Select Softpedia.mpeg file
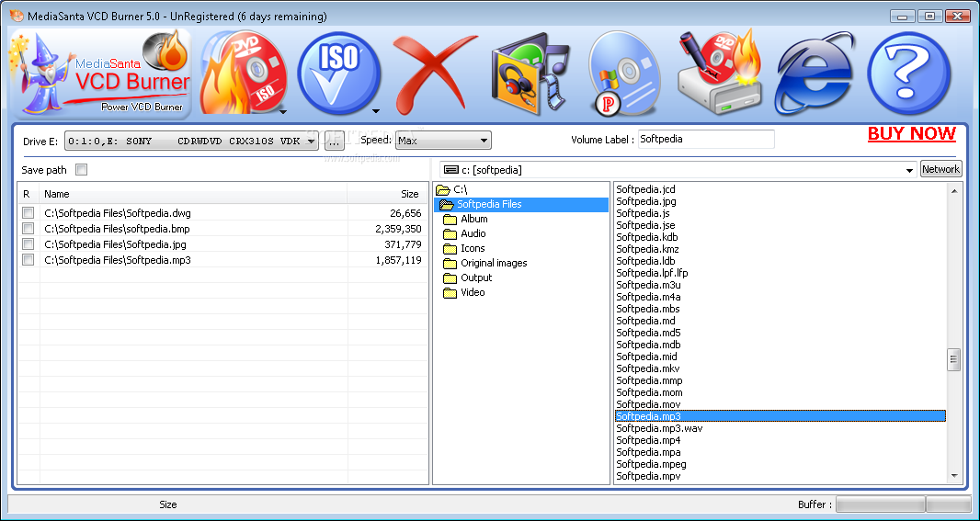This screenshot has width=980, height=521. pos(651,464)
